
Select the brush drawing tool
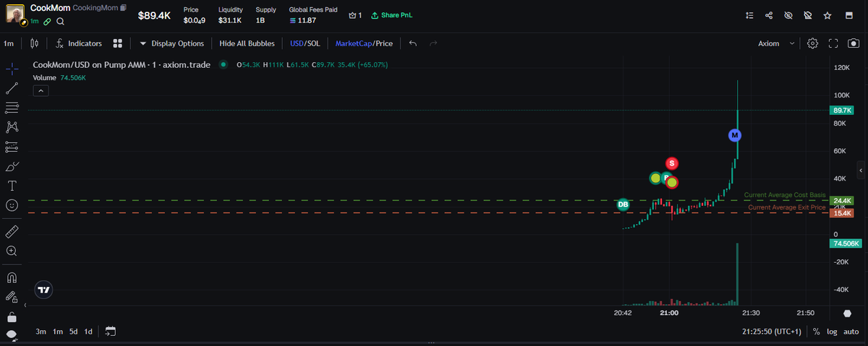12,166
